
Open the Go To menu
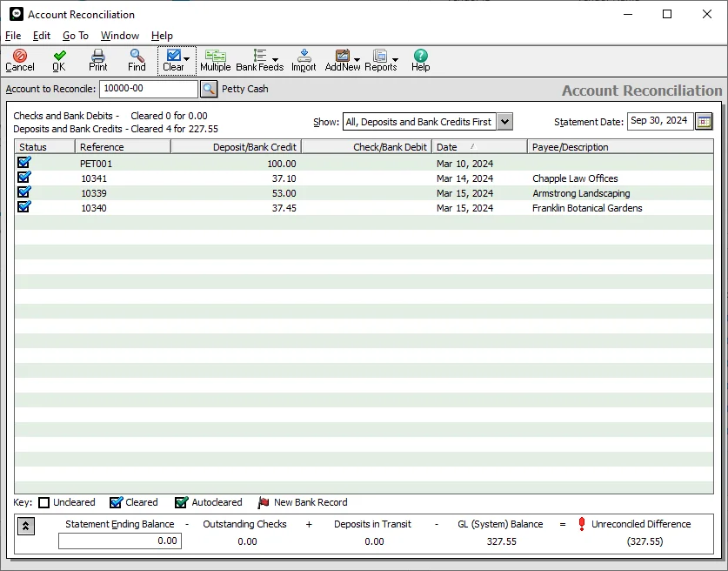(75, 36)
